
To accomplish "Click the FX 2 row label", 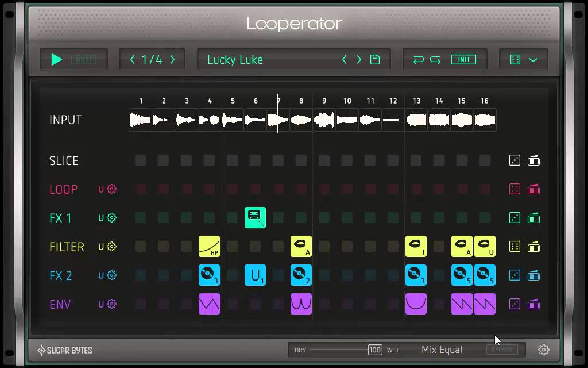I will (60, 275).
